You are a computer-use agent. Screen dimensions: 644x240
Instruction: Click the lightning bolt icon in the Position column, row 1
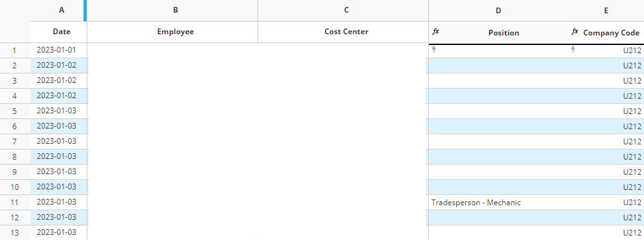(x=434, y=50)
